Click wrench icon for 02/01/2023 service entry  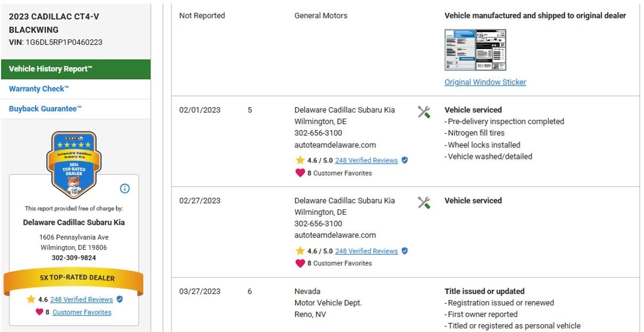(x=424, y=112)
